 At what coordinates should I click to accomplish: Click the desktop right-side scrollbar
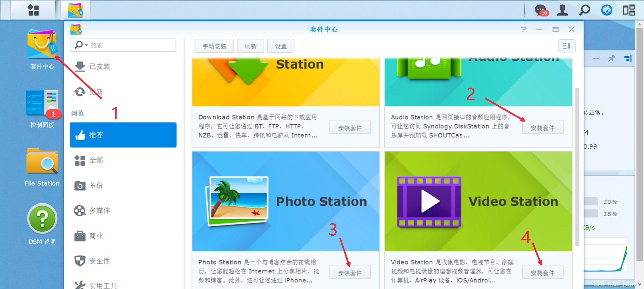coord(640,144)
